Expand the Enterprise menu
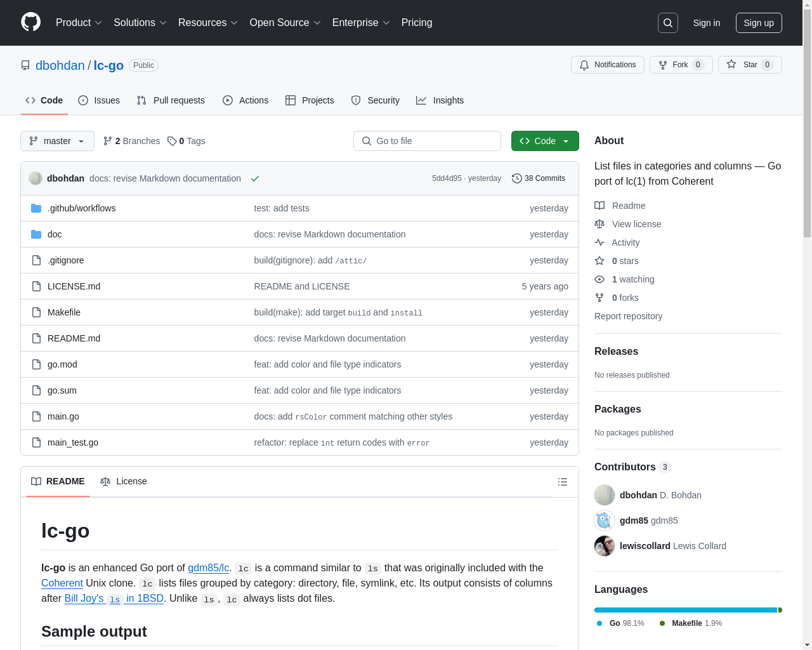The width and height of the screenshot is (812, 650). click(x=361, y=23)
